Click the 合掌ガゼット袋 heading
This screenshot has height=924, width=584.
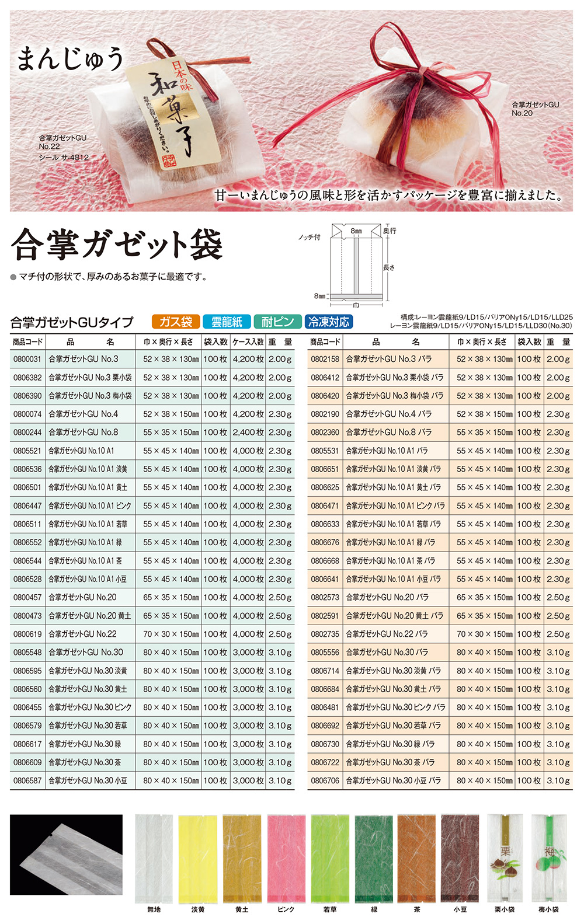click(117, 245)
